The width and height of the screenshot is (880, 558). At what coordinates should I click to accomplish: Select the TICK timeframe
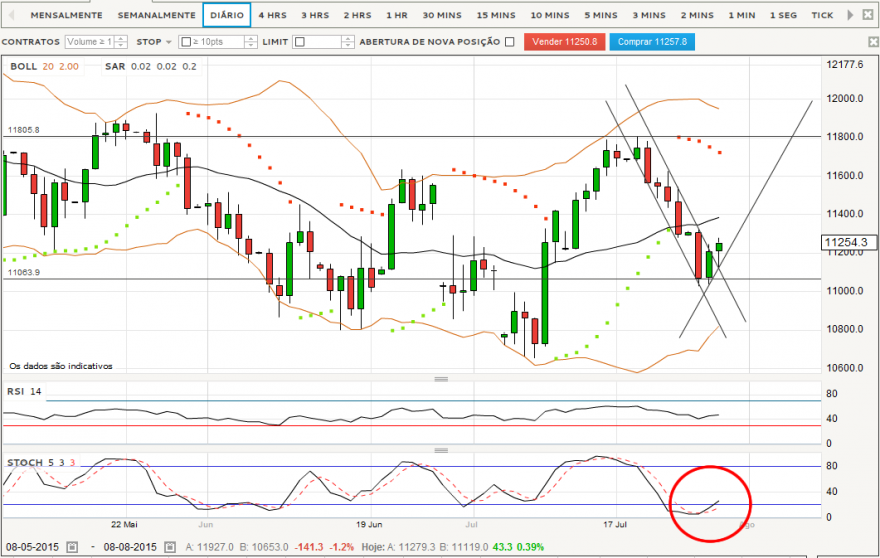[822, 15]
